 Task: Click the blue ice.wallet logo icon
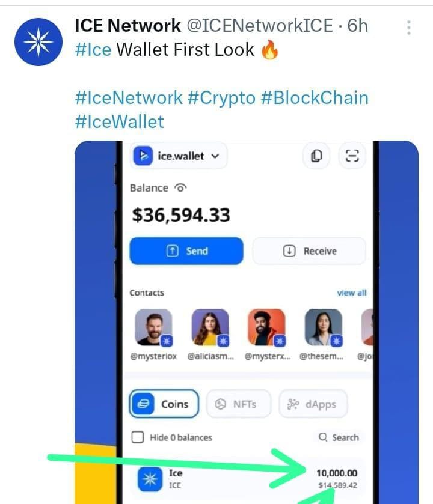143,156
